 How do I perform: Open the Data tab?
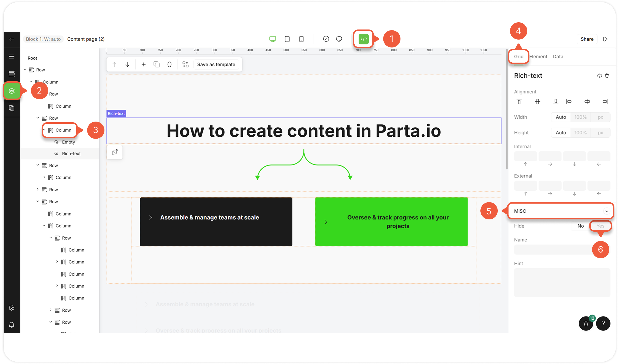[x=558, y=57]
